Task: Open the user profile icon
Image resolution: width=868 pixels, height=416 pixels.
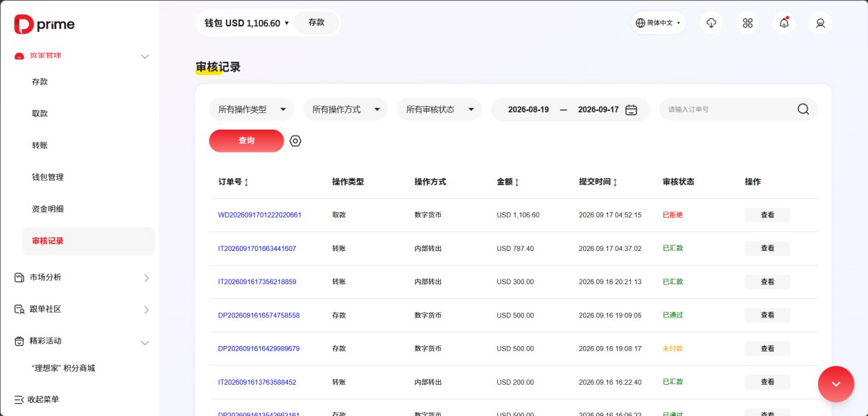Action: tap(820, 23)
